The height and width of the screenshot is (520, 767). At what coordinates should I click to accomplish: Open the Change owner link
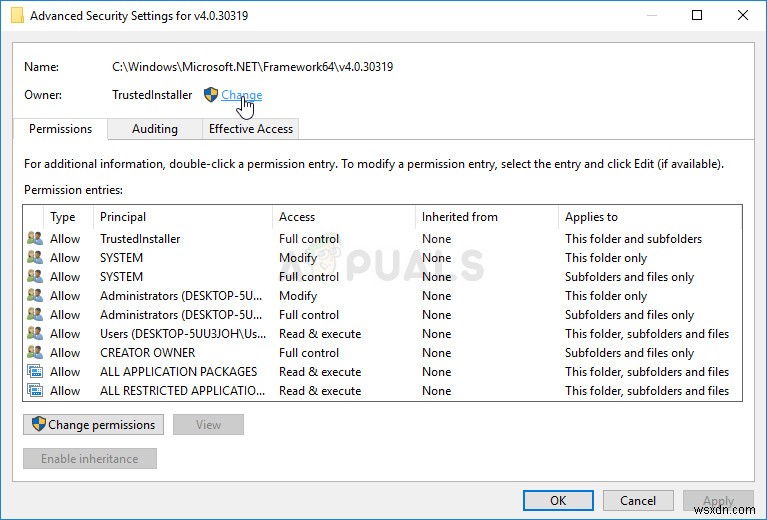241,95
